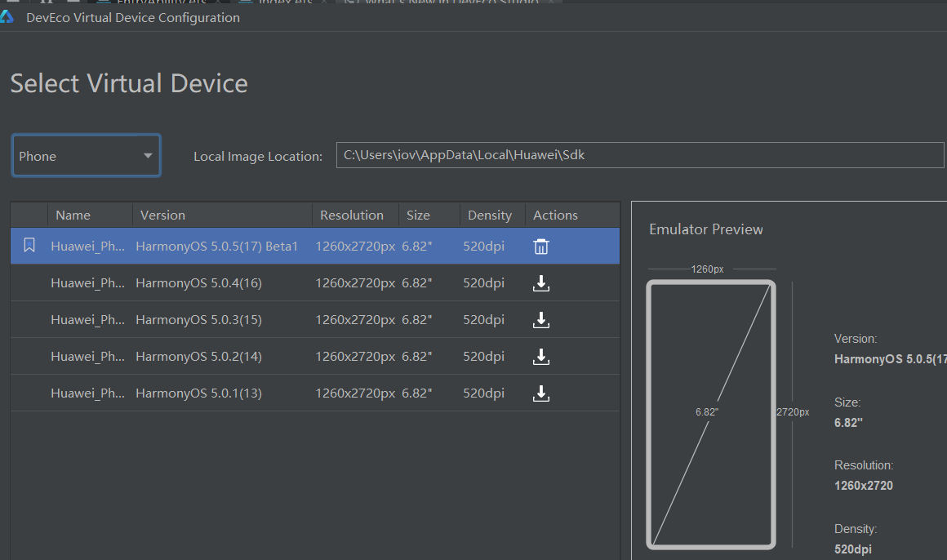The width and height of the screenshot is (947, 560).
Task: Click the 6.82" size in the 5.0.2(14) row
Action: 416,357
